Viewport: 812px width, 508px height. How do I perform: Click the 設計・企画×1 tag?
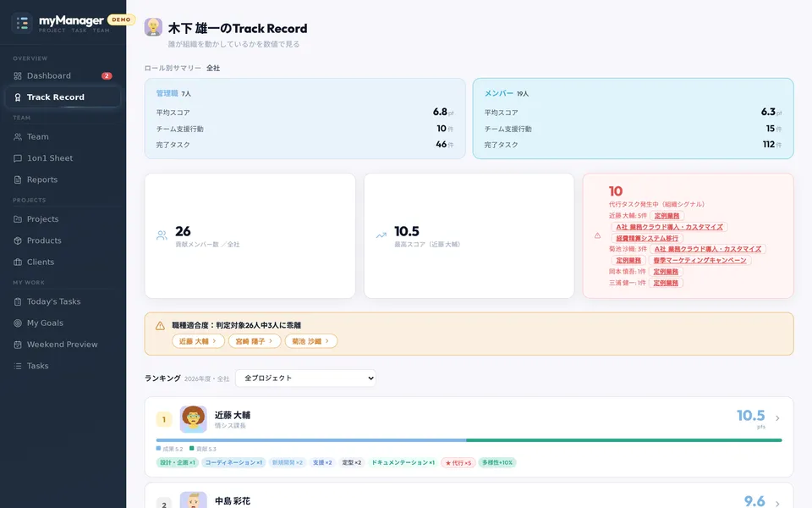(x=177, y=462)
